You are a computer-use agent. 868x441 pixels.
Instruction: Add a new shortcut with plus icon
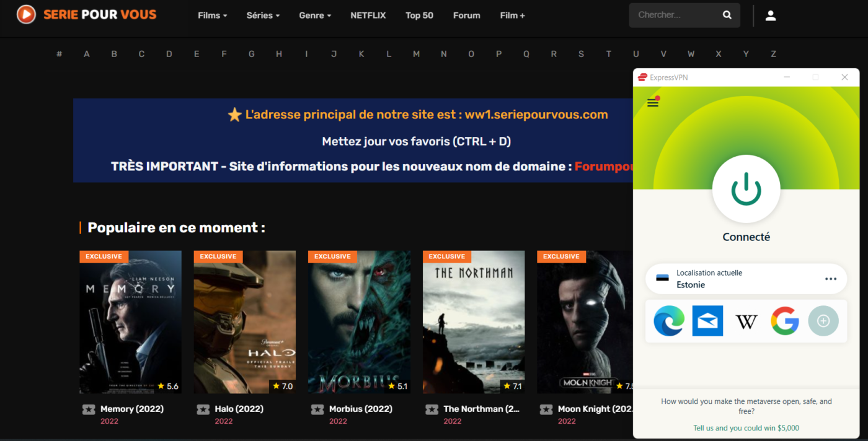(x=823, y=321)
